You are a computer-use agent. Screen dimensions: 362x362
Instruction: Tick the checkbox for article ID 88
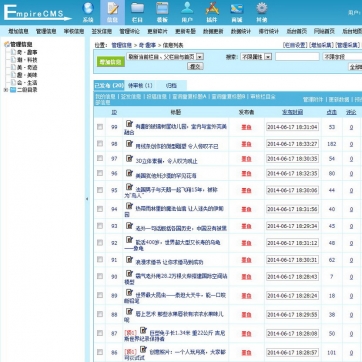(100, 314)
